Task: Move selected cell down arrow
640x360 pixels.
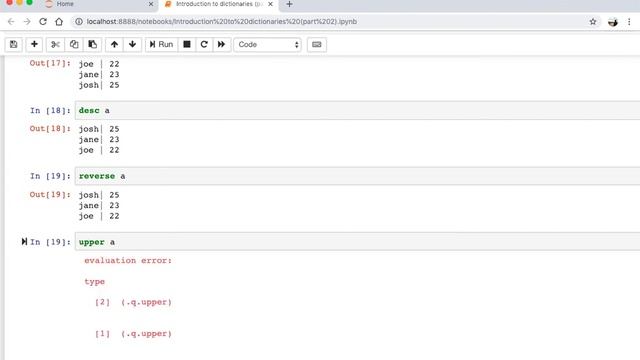Action: pos(132,44)
